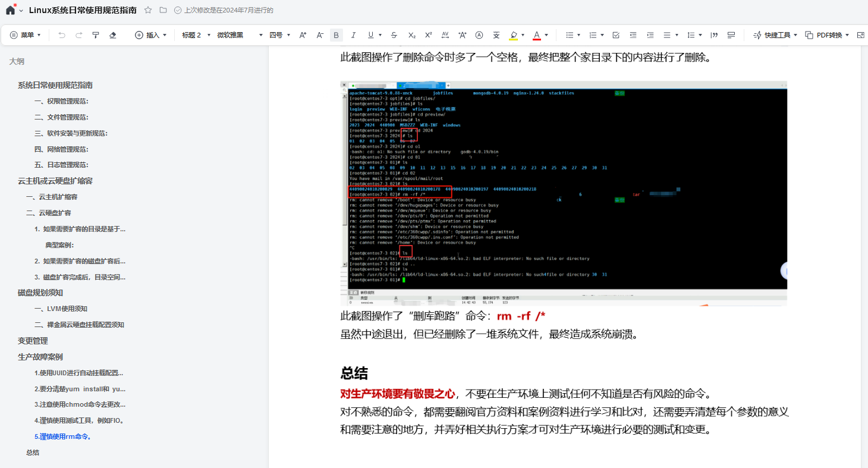Star the document as favorite
Screen dimensions: 868x468
[147, 10]
